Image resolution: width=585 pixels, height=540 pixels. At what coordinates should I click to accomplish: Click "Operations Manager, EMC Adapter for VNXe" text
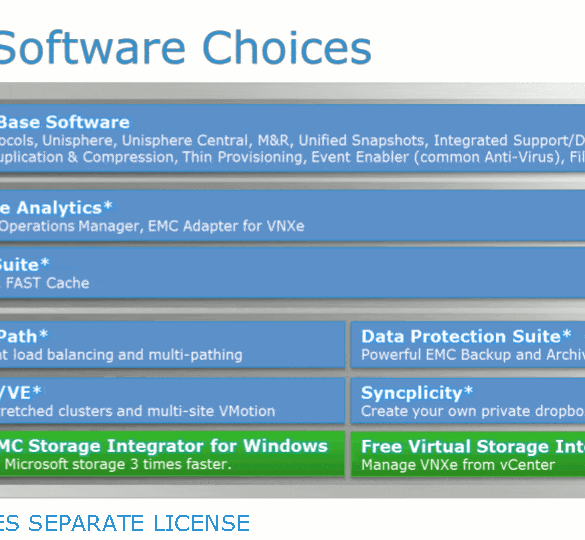click(x=152, y=226)
